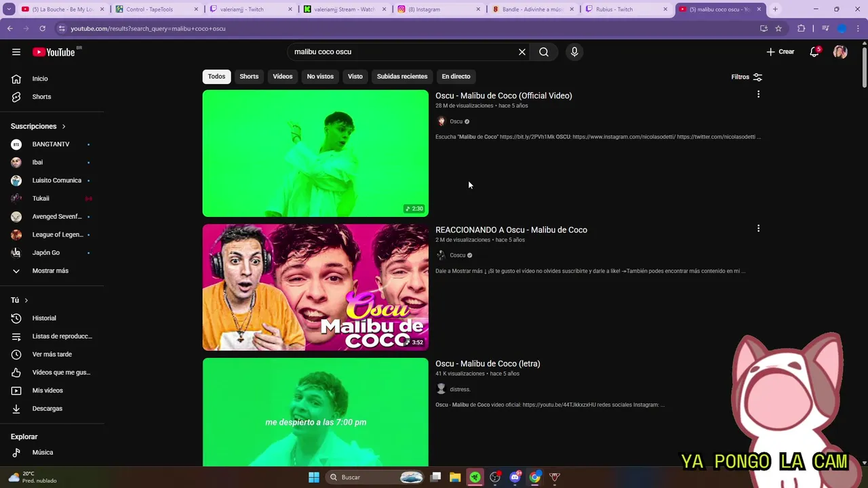The height and width of the screenshot is (488, 868).
Task: Expand the Tú section chevron
Action: point(26,300)
